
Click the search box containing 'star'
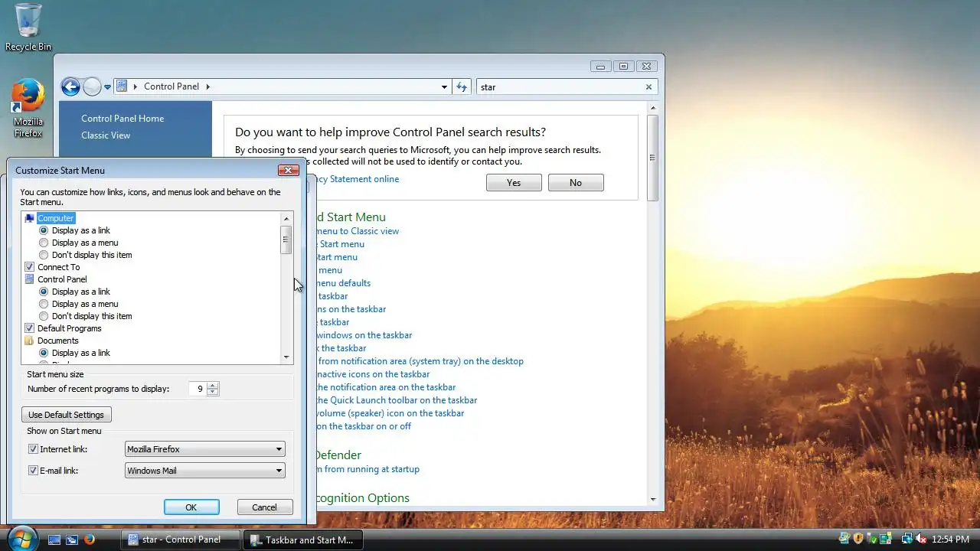(559, 87)
